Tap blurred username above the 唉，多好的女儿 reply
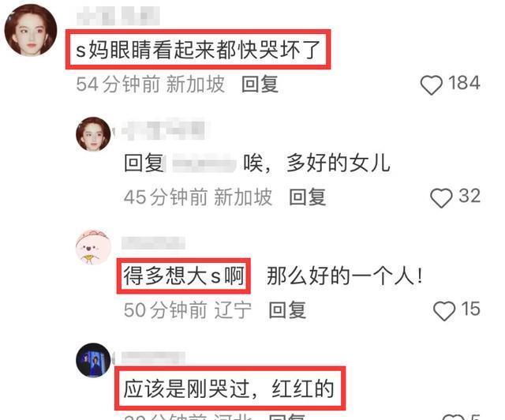 point(163,129)
